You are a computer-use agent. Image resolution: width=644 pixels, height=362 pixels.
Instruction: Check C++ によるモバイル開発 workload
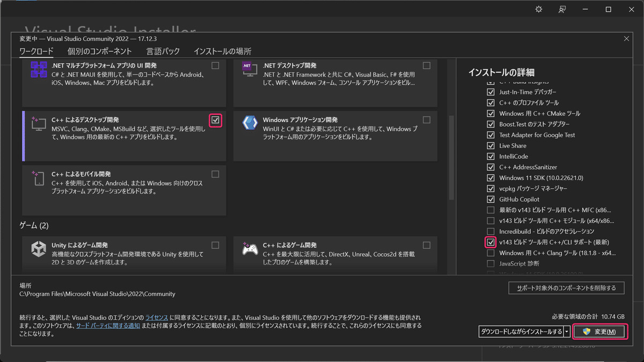click(x=215, y=174)
